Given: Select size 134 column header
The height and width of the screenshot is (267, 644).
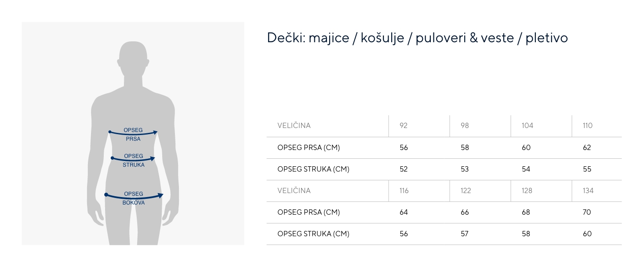Looking at the screenshot, I should pos(588,191).
